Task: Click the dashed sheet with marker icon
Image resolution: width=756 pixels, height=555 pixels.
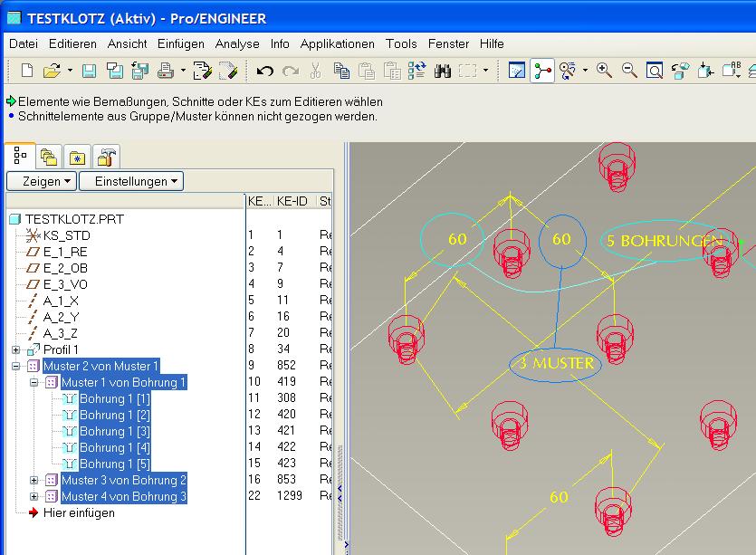Action: point(228,71)
